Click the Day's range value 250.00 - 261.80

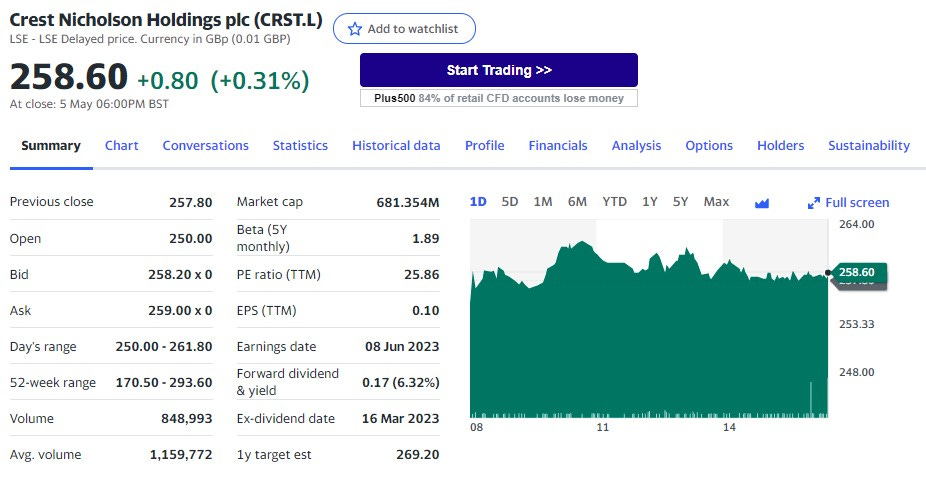point(164,347)
